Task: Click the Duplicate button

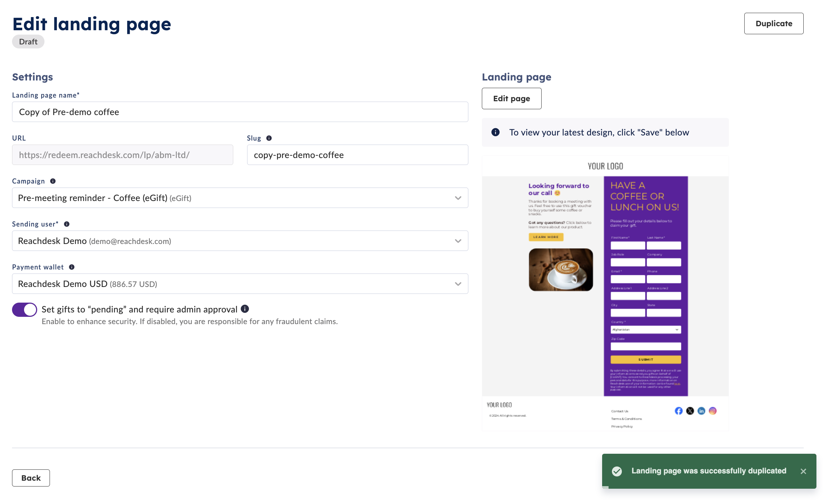Action: [x=773, y=24]
